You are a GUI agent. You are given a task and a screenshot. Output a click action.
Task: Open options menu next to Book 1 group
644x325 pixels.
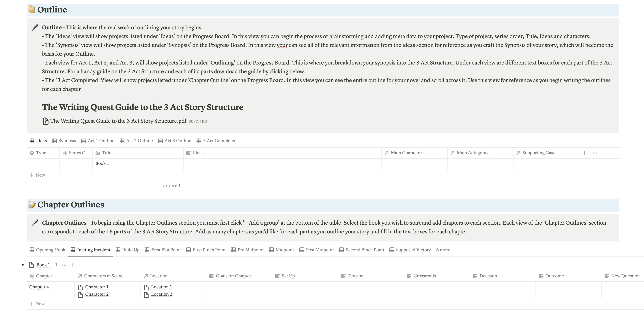pyautogui.click(x=64, y=265)
